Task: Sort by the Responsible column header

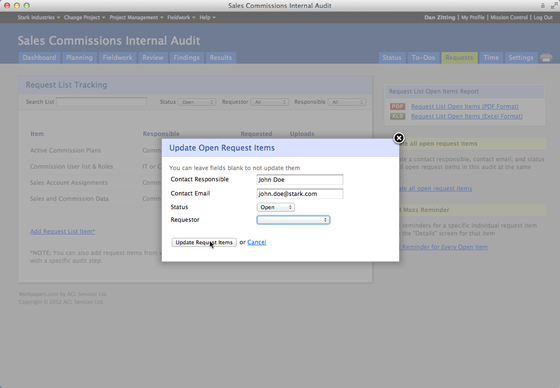Action: (x=161, y=134)
